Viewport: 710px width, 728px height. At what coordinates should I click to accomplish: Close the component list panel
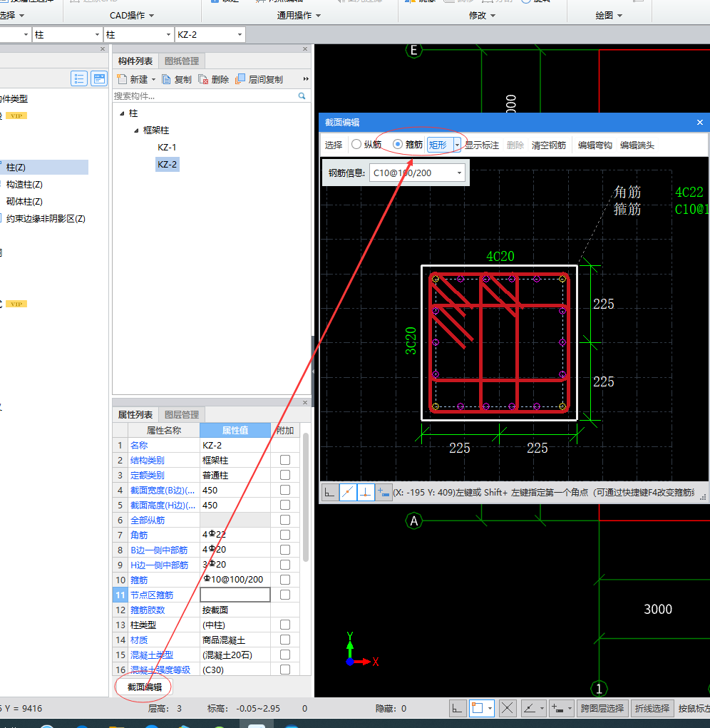click(x=305, y=48)
